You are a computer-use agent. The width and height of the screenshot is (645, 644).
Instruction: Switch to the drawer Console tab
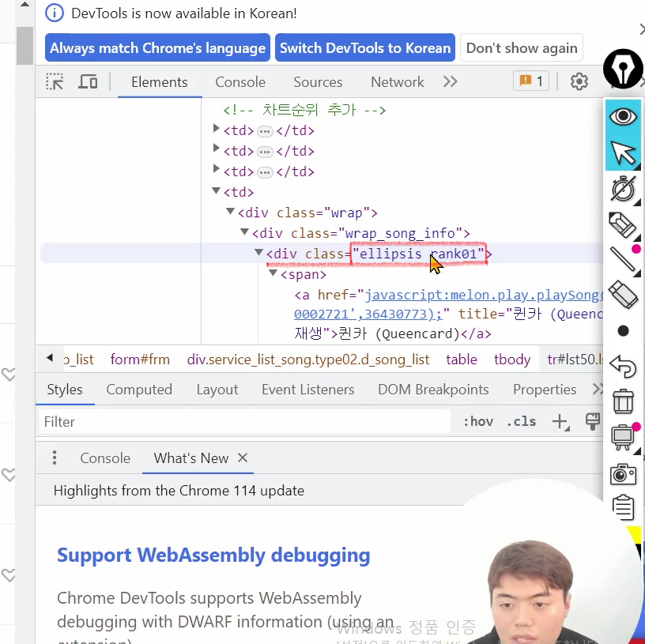(x=105, y=458)
